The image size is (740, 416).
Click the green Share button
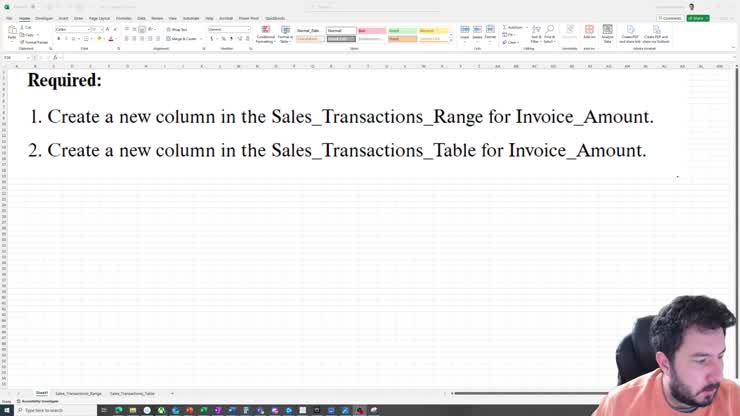coord(698,18)
